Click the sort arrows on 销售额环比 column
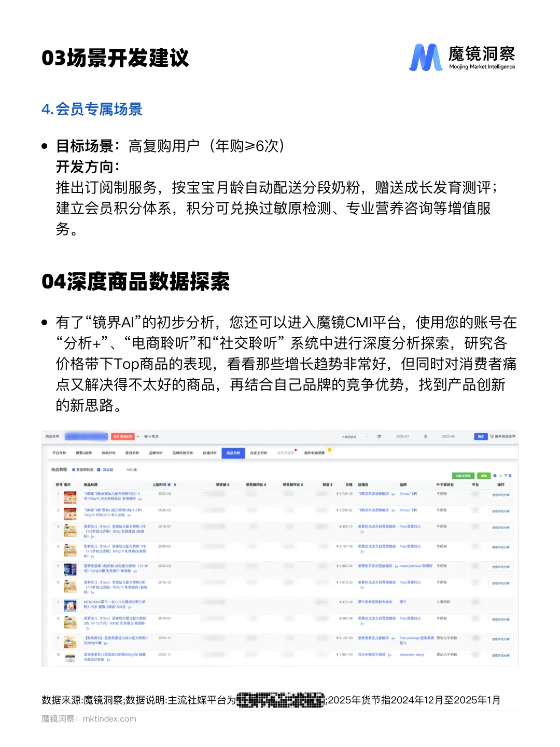 coord(302,485)
